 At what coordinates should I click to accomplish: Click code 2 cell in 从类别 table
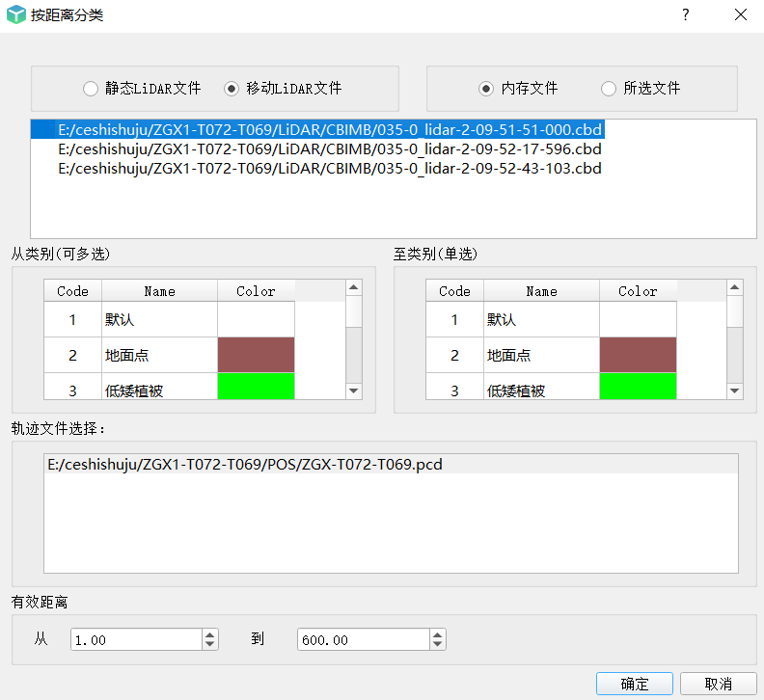[73, 355]
